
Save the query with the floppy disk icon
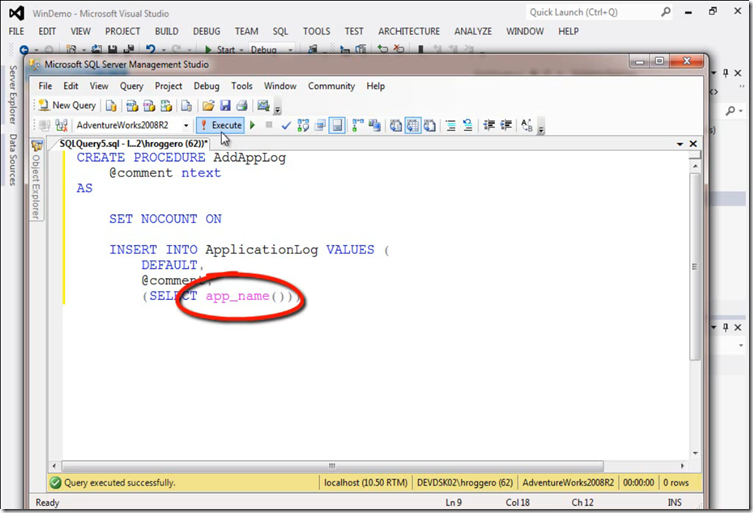pyautogui.click(x=225, y=106)
